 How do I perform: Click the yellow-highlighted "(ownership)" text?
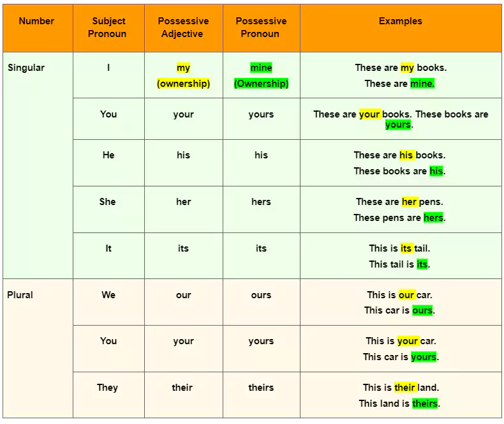(x=183, y=84)
